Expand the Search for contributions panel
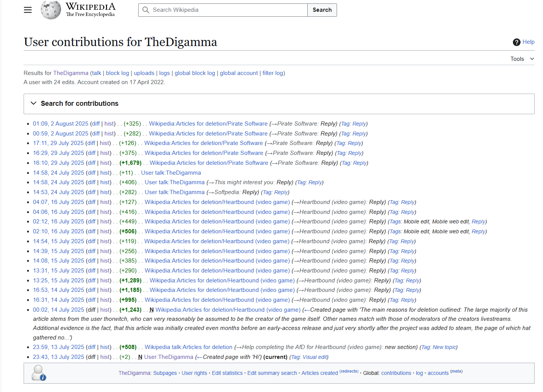The width and height of the screenshot is (543, 392). tap(279, 104)
